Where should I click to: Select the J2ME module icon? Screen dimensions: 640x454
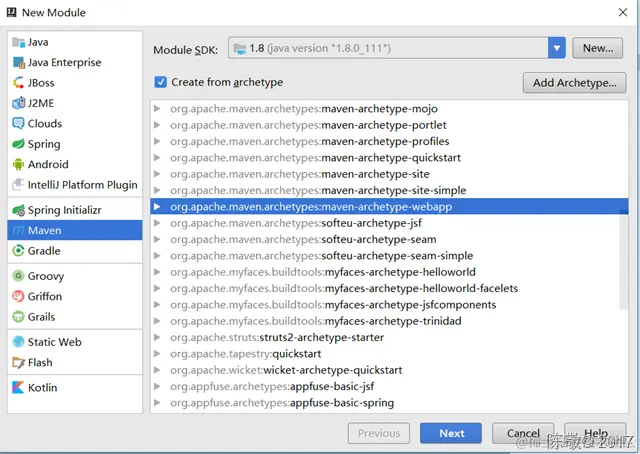[x=18, y=103]
